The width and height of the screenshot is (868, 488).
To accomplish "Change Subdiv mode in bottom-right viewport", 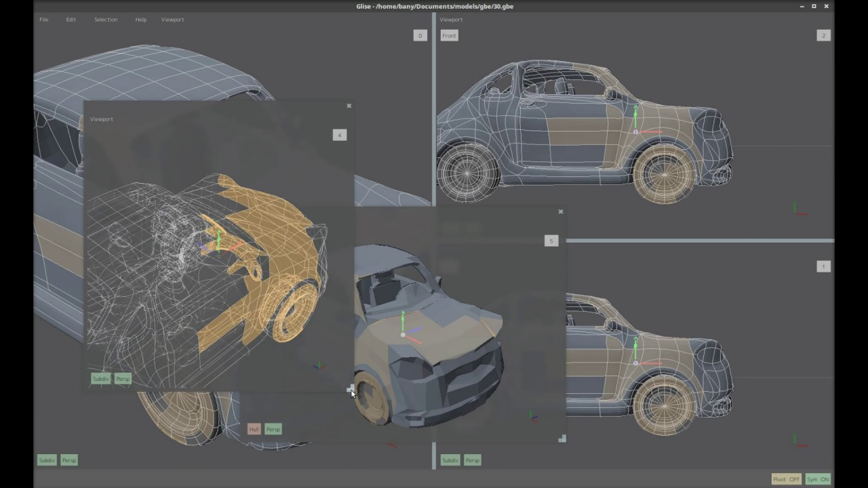I will (450, 460).
